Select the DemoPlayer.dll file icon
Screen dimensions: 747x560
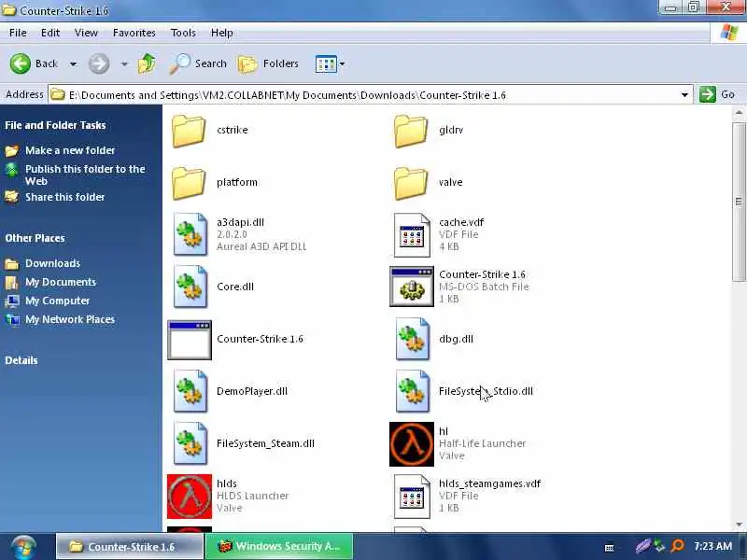click(190, 391)
